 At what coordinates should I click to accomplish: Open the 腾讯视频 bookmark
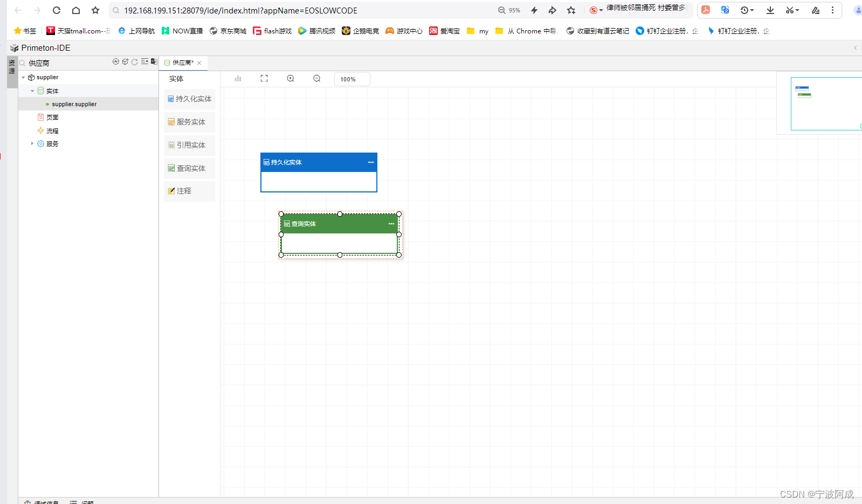317,31
